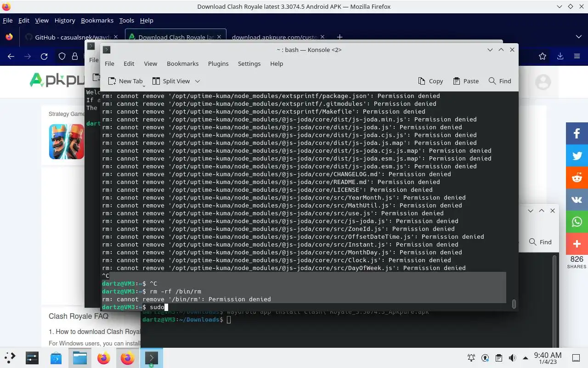Click Find in the rear Konsole window
588x368 pixels.
(540, 242)
